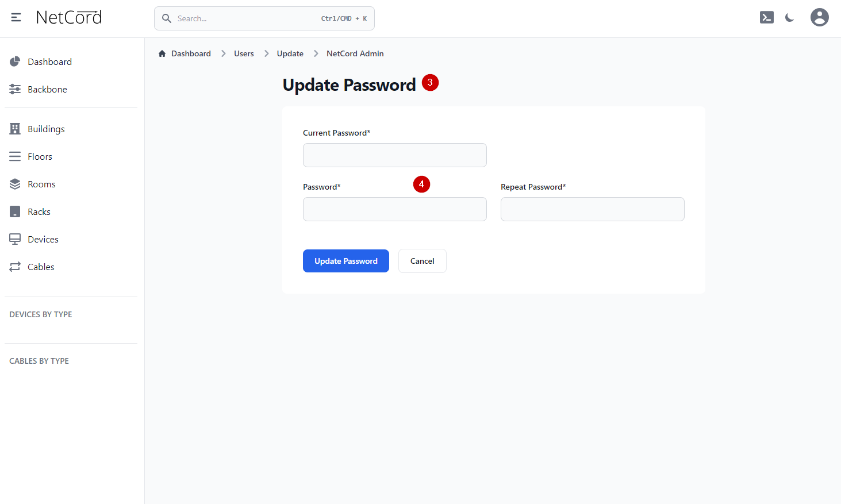Cancel the password update form
Viewport: 841px width, 504px height.
pos(422,261)
